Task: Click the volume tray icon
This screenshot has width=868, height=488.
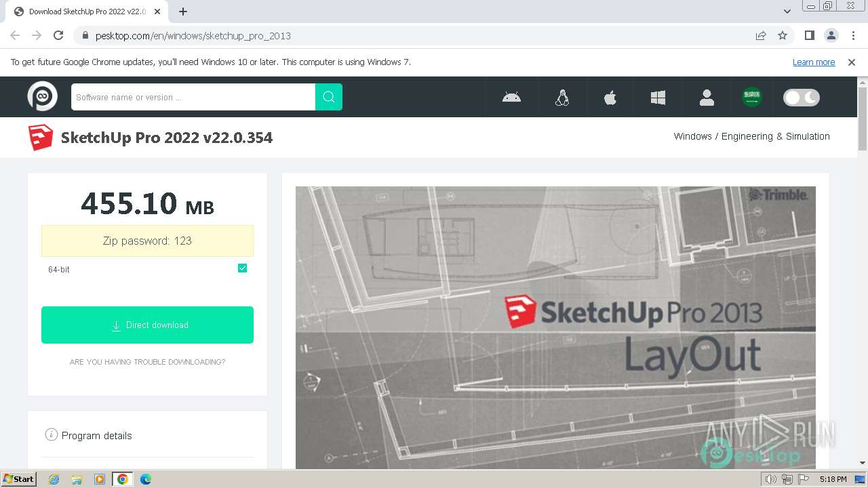Action: 770,479
